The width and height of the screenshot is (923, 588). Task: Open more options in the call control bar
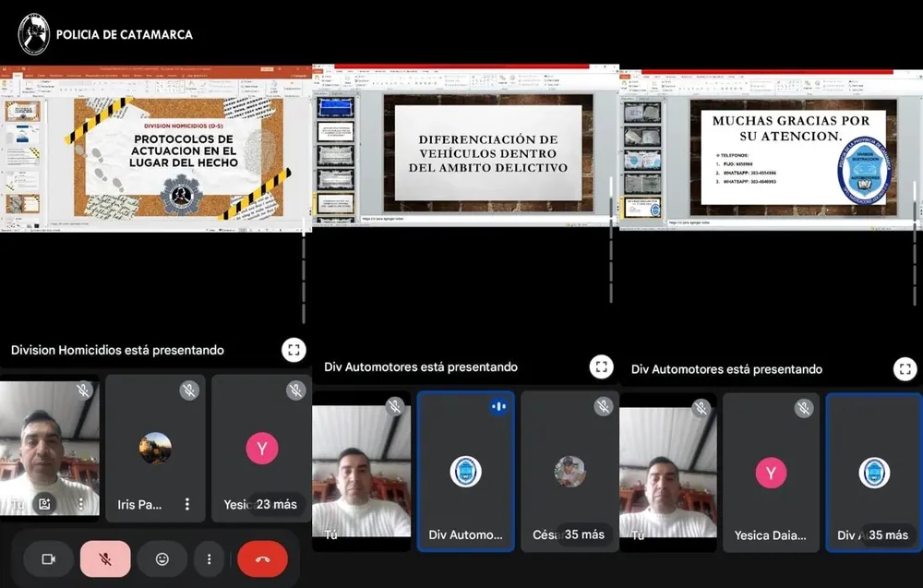coord(210,558)
